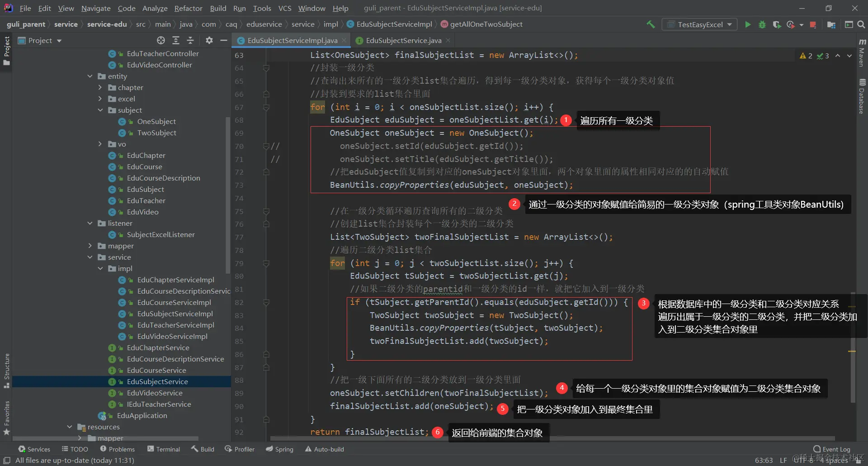Collapse the entity folder
The image size is (868, 466).
tap(90, 76)
